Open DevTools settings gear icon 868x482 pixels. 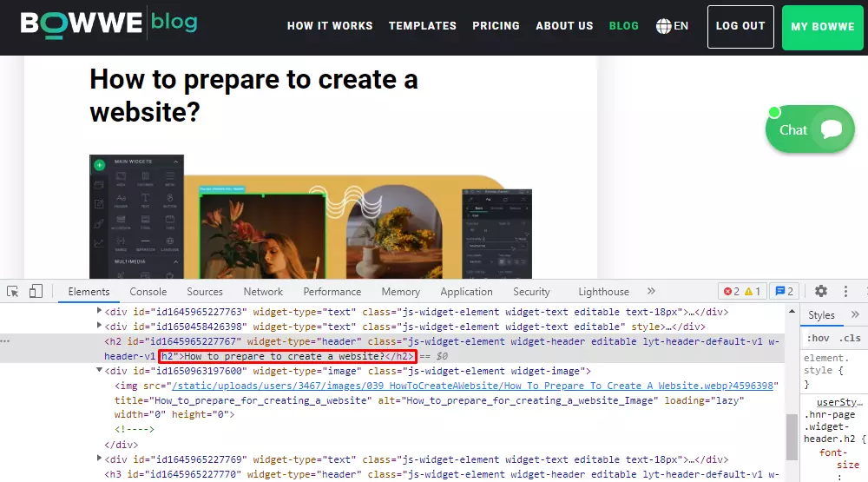click(821, 292)
